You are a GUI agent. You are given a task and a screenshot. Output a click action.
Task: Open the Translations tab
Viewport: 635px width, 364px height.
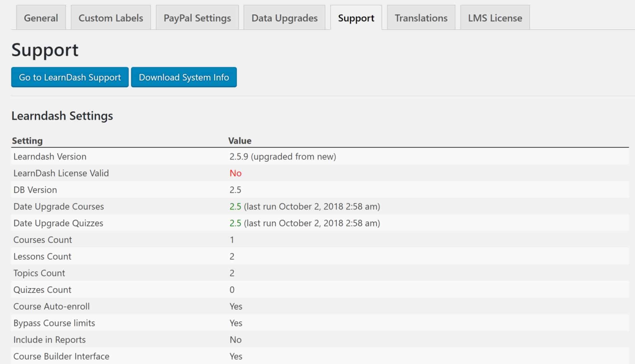[x=421, y=18]
